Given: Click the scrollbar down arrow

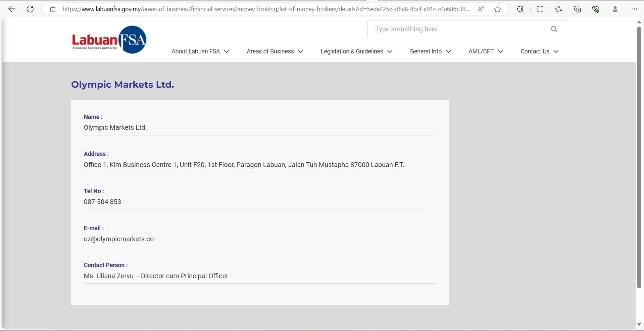Looking at the screenshot, I should (639, 325).
